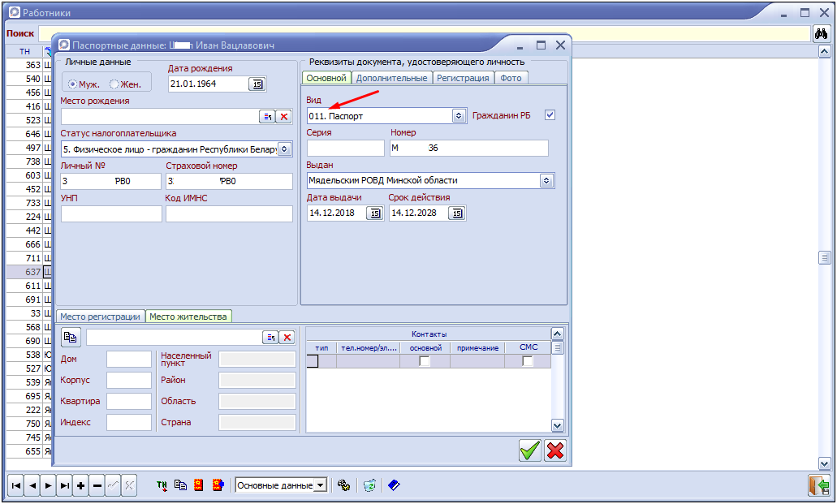Toggle the Гражданин РБ checkbox
The width and height of the screenshot is (837, 504).
tap(550, 115)
